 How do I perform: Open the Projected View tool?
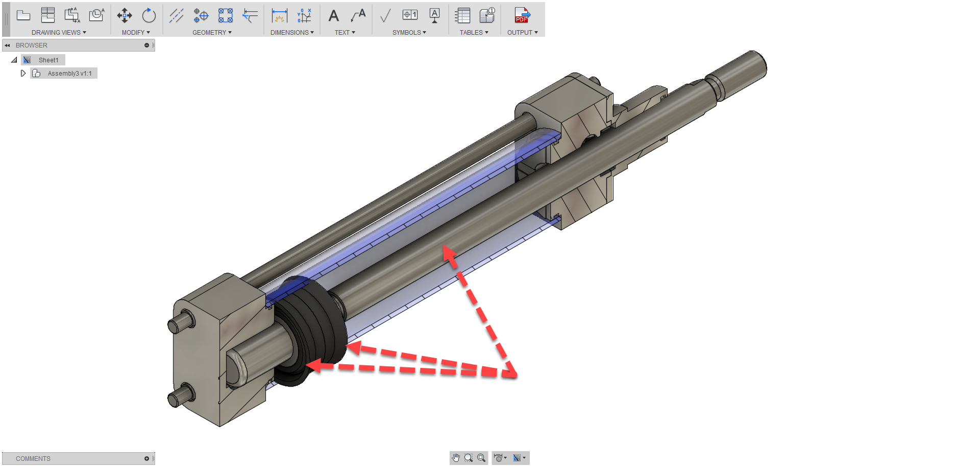[x=47, y=15]
